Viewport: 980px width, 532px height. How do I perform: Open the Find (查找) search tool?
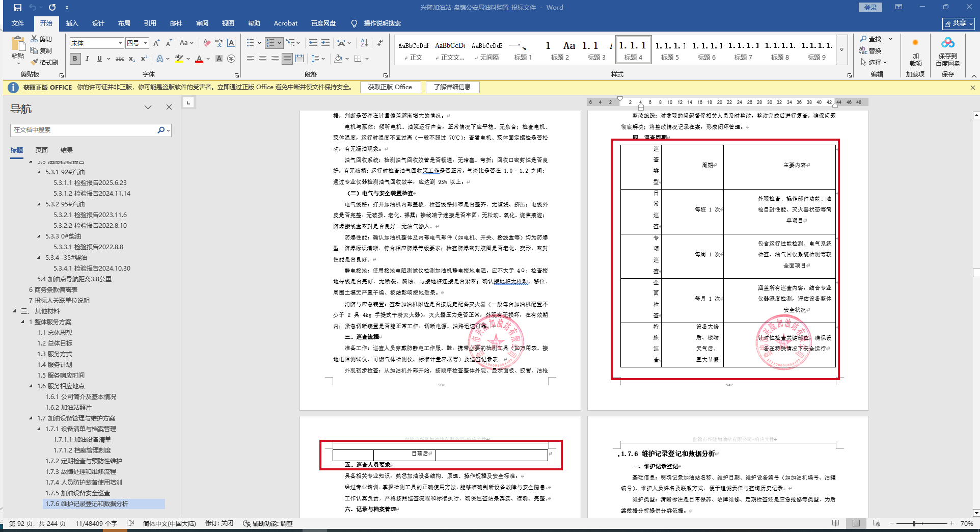pyautogui.click(x=870, y=39)
